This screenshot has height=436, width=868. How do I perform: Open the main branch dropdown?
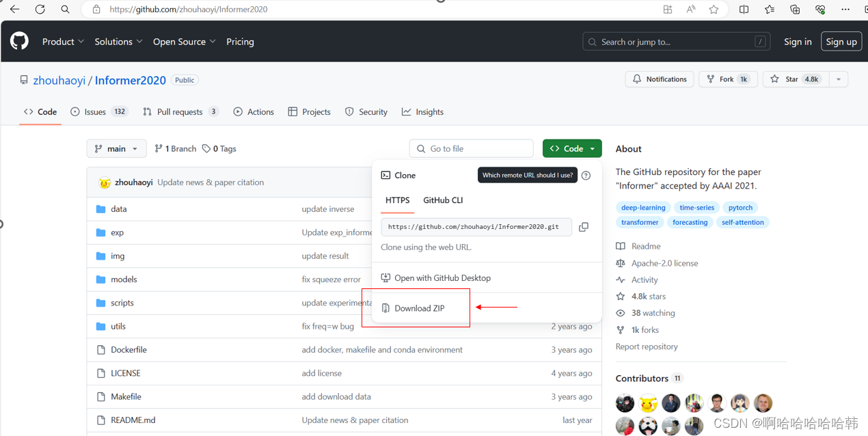(116, 148)
